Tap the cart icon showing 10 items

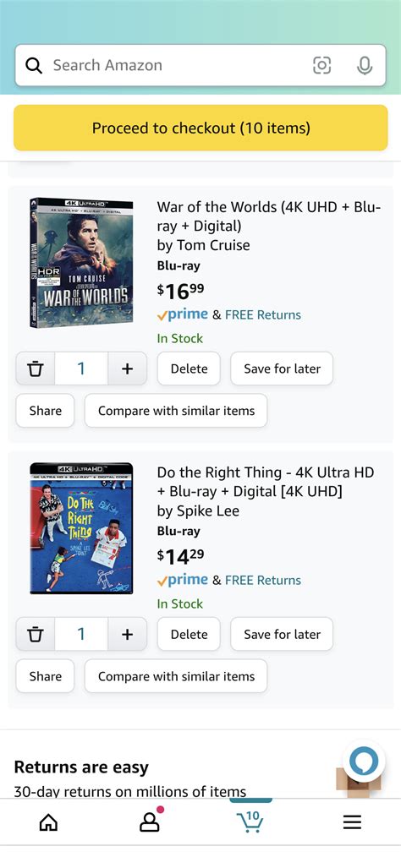click(x=250, y=822)
